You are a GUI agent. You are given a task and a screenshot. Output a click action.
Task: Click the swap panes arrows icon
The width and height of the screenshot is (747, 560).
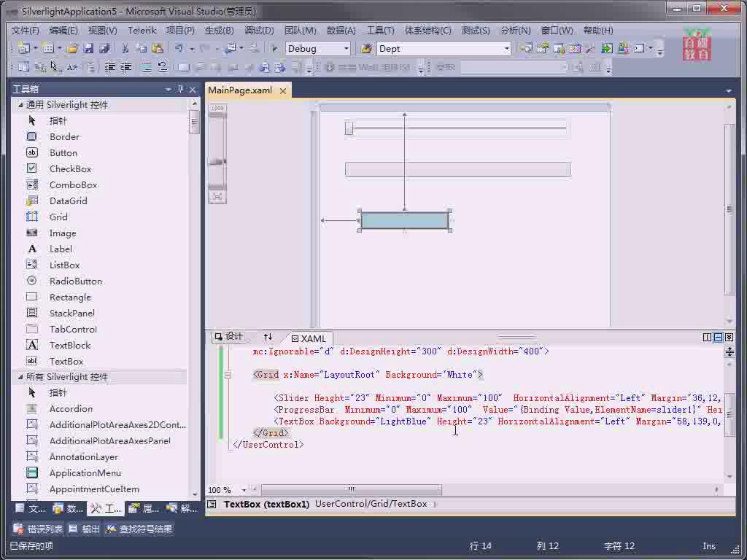268,337
